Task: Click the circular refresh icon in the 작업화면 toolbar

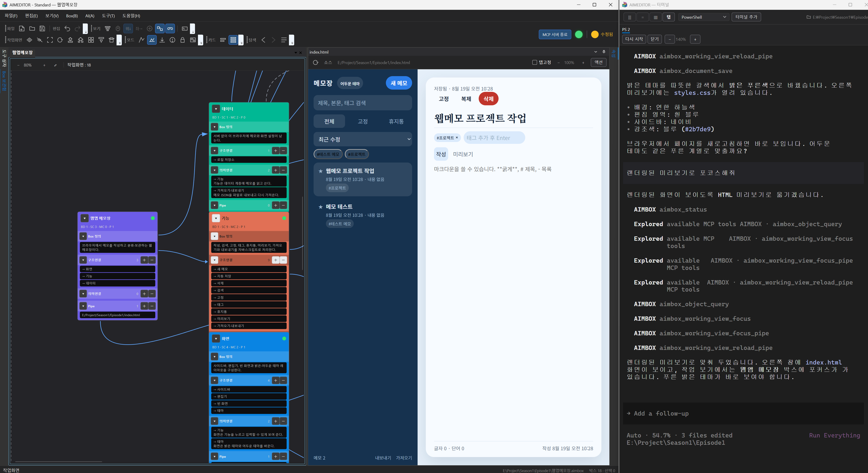Action: [x=60, y=40]
